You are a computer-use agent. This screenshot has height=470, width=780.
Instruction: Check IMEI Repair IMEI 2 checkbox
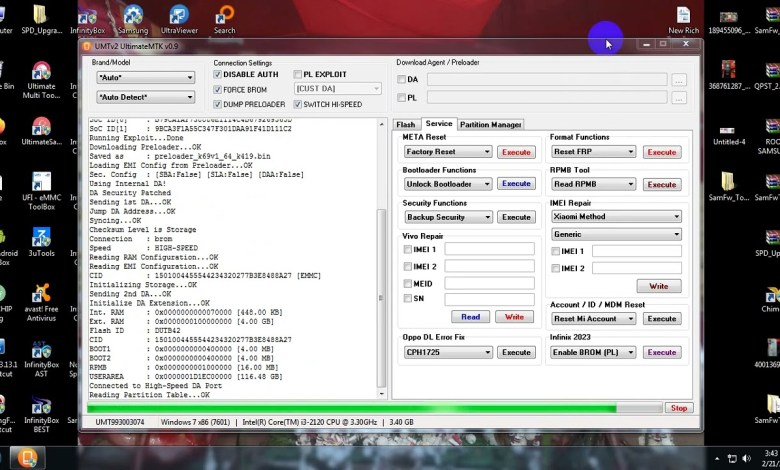pyautogui.click(x=555, y=268)
